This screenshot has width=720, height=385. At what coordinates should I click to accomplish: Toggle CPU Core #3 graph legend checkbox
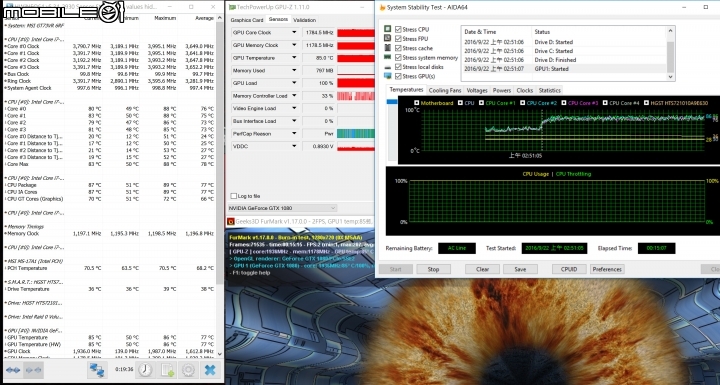click(564, 103)
